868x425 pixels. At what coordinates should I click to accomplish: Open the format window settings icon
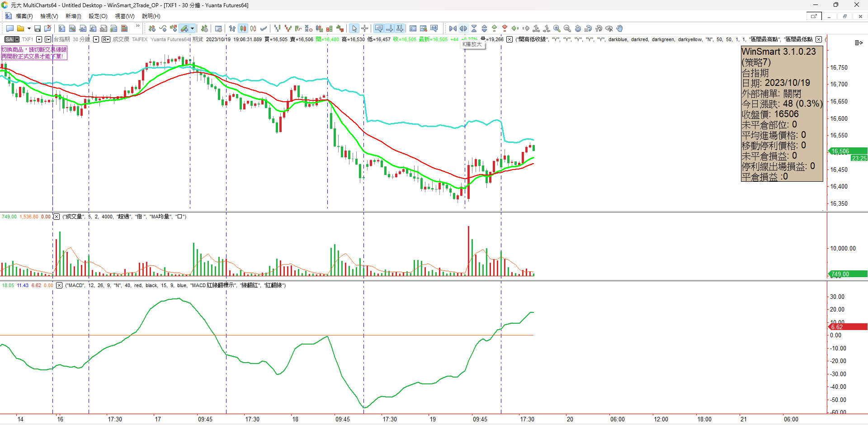(x=218, y=28)
